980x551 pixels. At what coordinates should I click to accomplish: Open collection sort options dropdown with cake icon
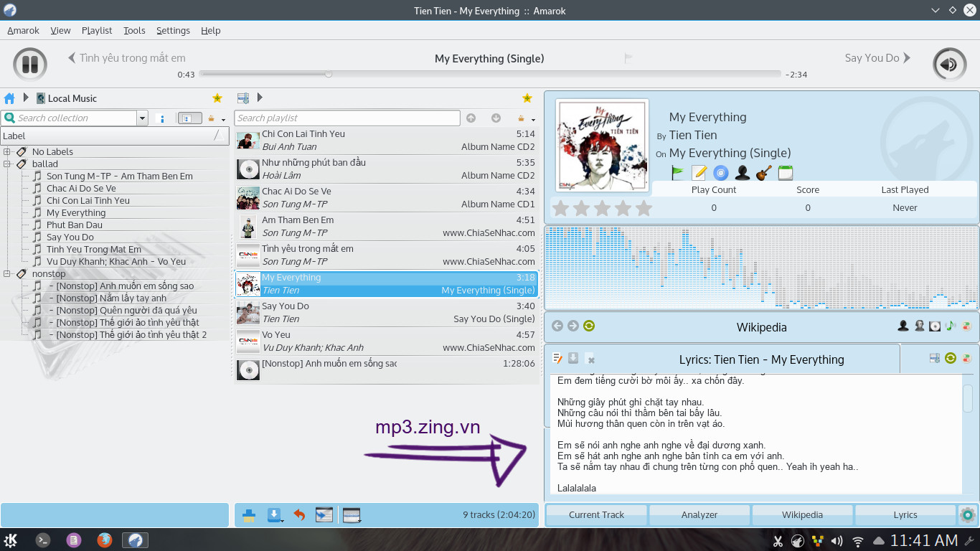point(215,118)
